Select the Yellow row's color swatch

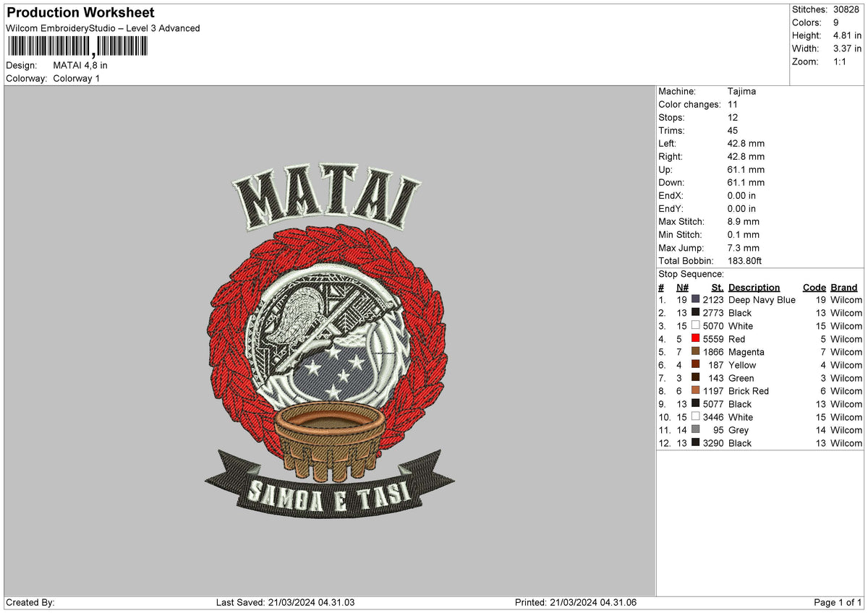696,364
